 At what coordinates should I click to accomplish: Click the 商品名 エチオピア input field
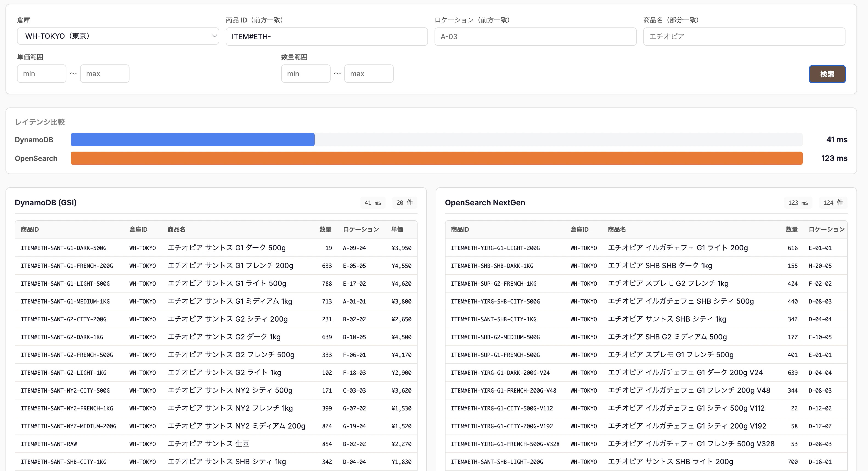[x=744, y=36]
